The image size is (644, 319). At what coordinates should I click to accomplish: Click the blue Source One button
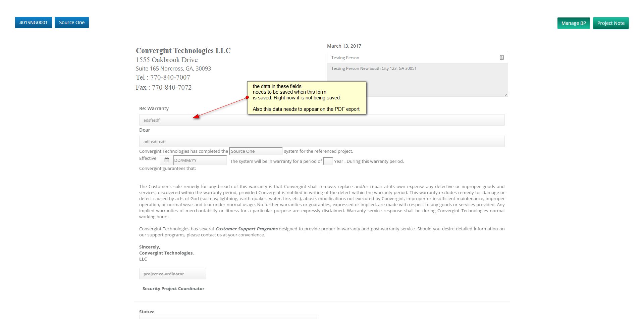tap(72, 22)
